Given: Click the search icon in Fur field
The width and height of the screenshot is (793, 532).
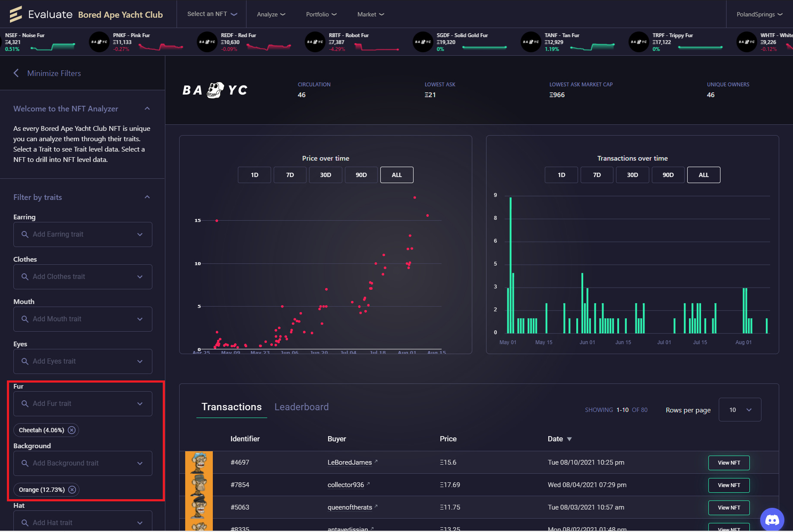Looking at the screenshot, I should pos(25,404).
